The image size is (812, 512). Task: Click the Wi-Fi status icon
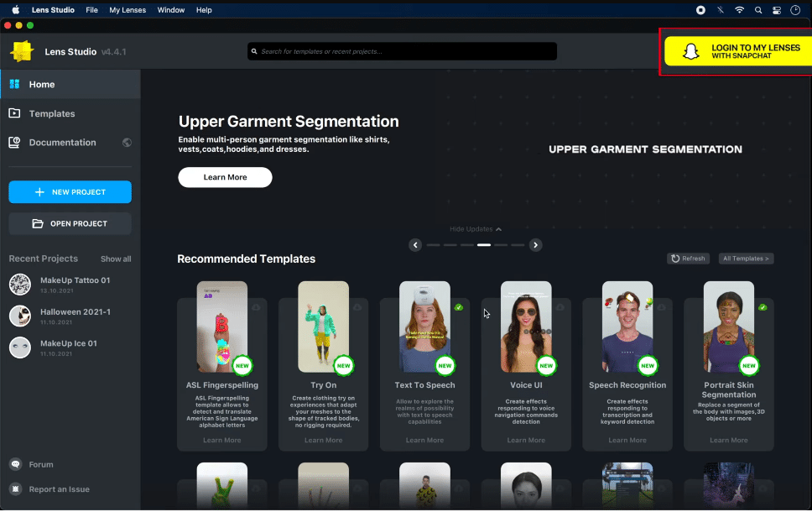coord(740,10)
